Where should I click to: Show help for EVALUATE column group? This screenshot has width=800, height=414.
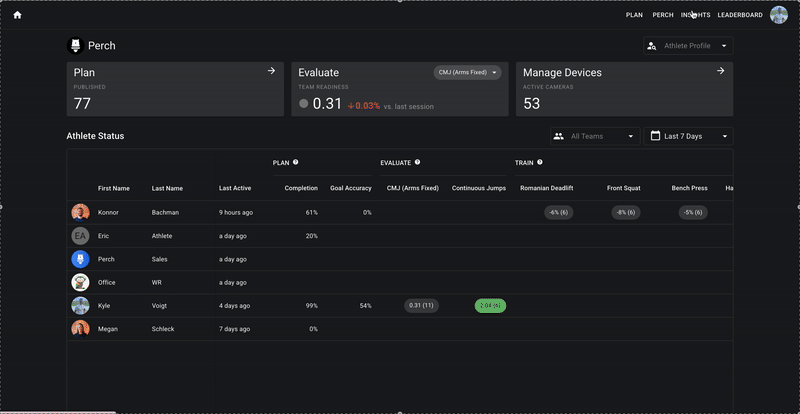417,162
